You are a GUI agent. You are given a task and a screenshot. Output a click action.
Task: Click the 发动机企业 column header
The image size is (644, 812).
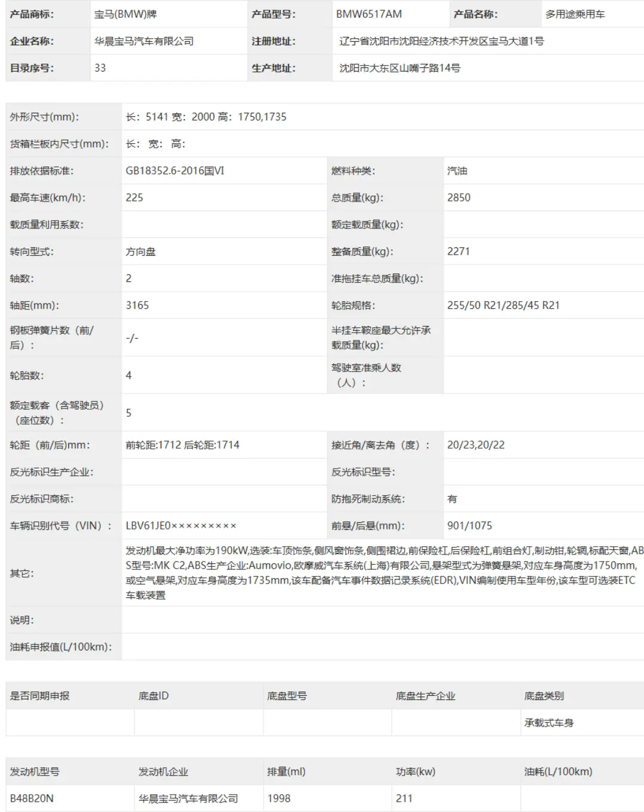tap(163, 771)
